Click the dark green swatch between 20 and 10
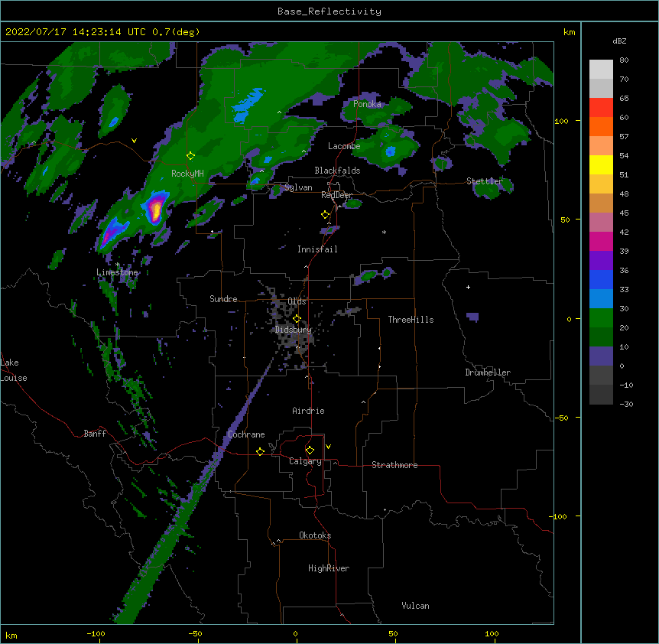The width and height of the screenshot is (659, 644). click(601, 337)
